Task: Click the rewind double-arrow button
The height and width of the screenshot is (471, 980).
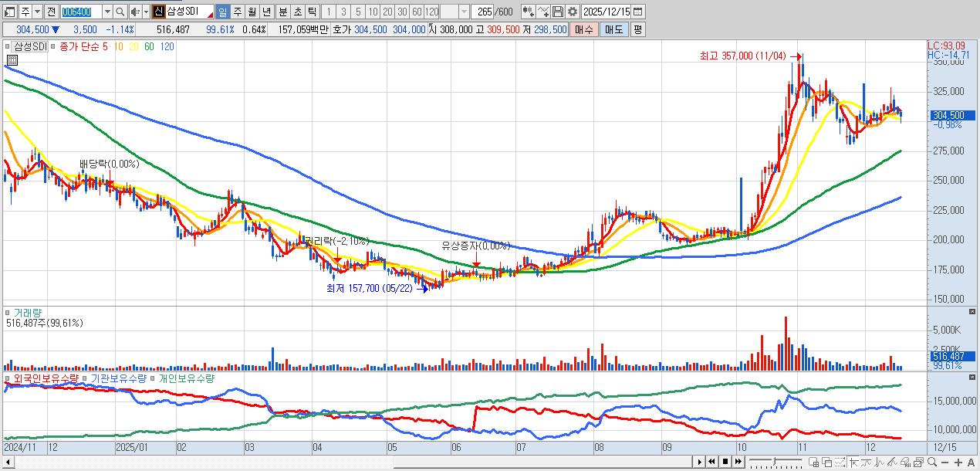Action: point(712,462)
